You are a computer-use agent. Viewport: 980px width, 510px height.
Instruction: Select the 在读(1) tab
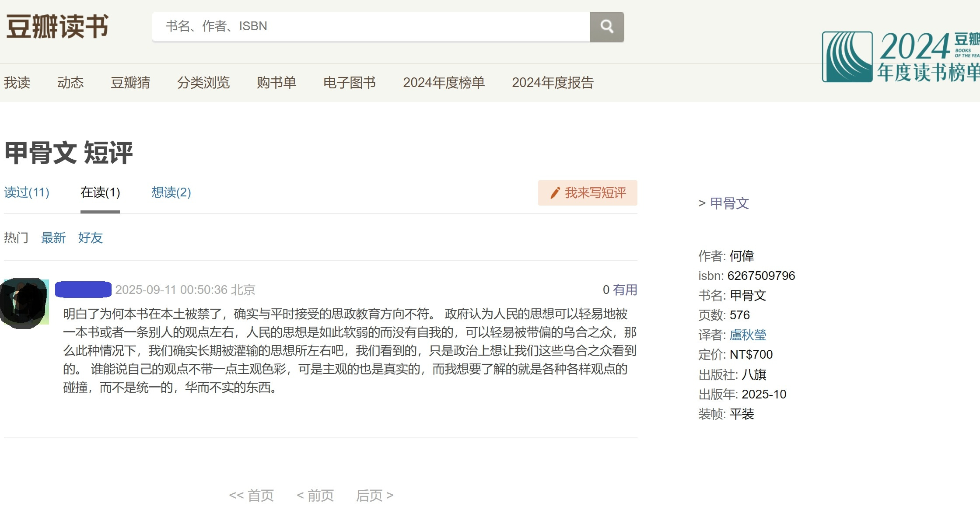pyautogui.click(x=100, y=192)
